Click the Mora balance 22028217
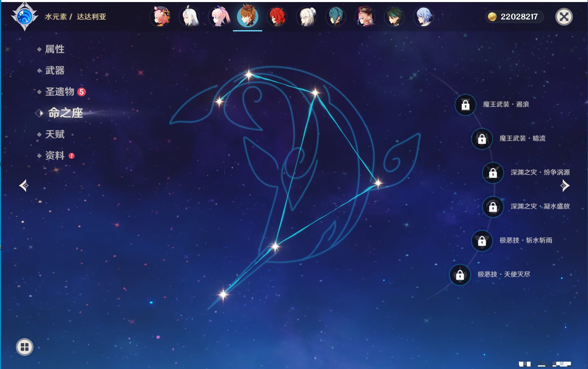588x369 pixels. pyautogui.click(x=519, y=17)
